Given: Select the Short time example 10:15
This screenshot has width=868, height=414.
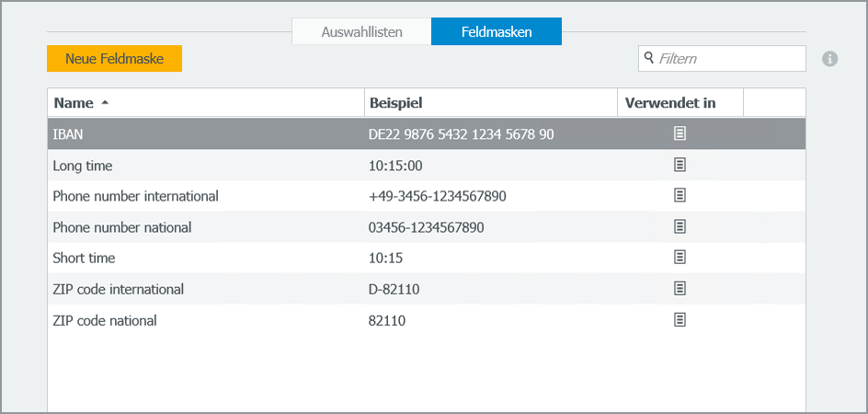Looking at the screenshot, I should click(x=386, y=259).
